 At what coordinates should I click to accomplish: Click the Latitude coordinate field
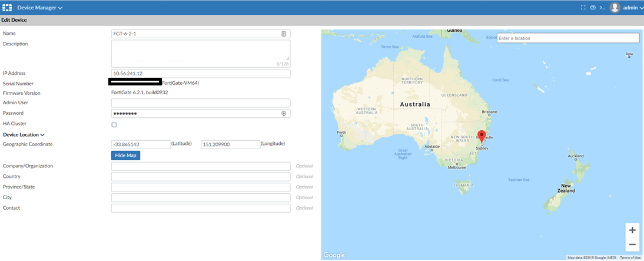point(140,144)
